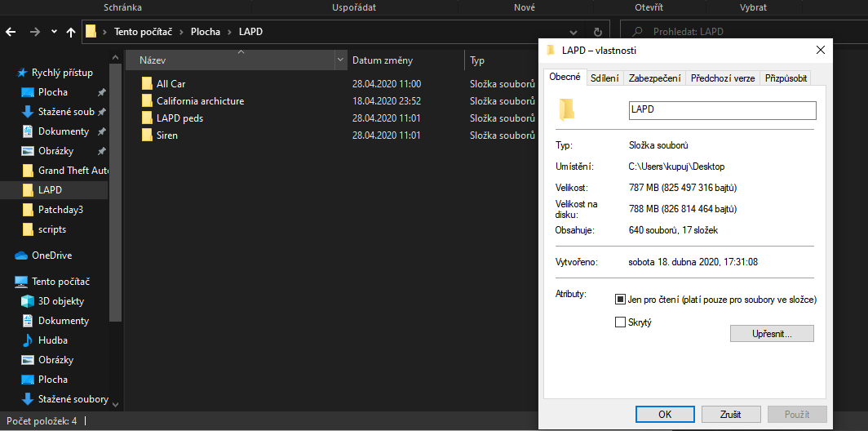Image resolution: width=868 pixels, height=431 pixels.
Task: Select Rychlý přístup star icon
Action: tap(22, 73)
